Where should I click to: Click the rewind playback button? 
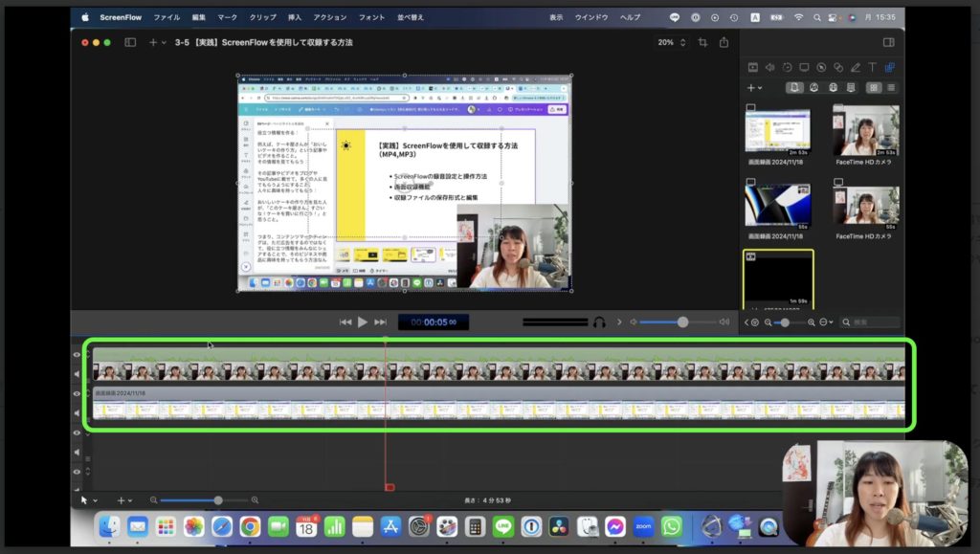(x=345, y=322)
